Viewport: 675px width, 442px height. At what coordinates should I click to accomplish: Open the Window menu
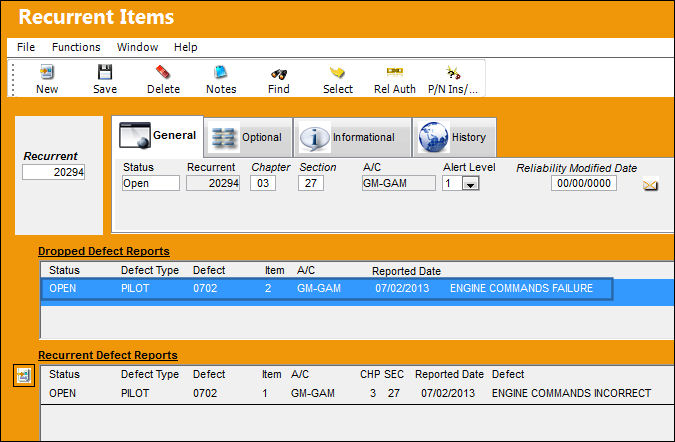[x=137, y=47]
